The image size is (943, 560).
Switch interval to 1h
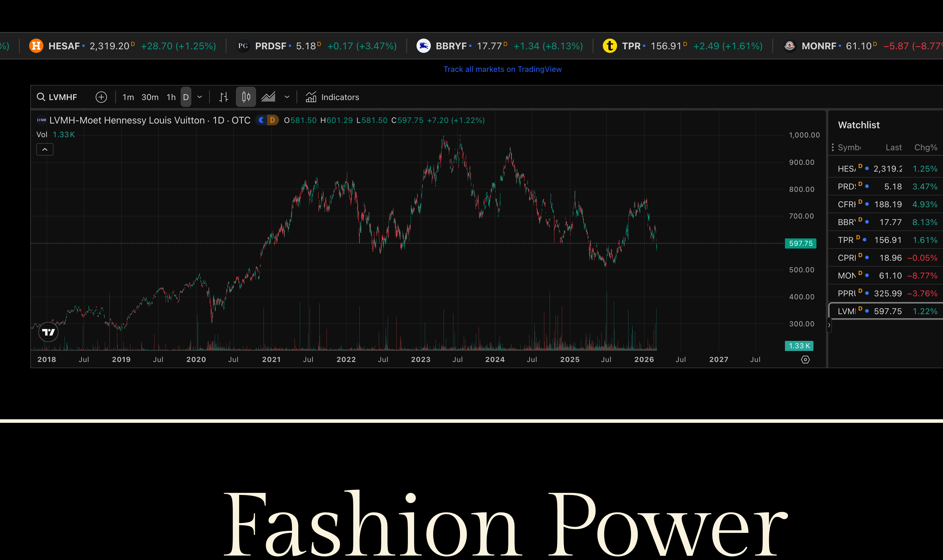(x=171, y=97)
